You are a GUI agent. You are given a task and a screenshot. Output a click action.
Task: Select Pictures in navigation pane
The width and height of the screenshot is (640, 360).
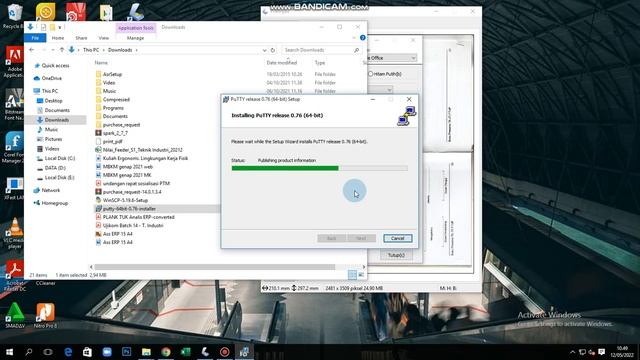[x=53, y=139]
